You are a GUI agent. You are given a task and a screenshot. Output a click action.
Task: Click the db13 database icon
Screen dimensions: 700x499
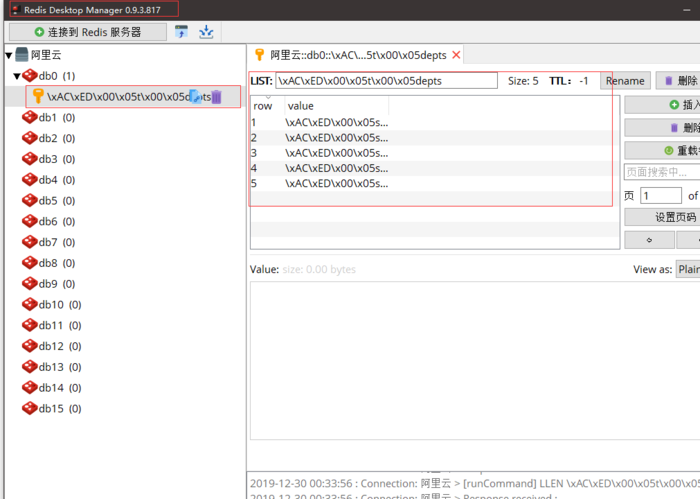(30, 366)
